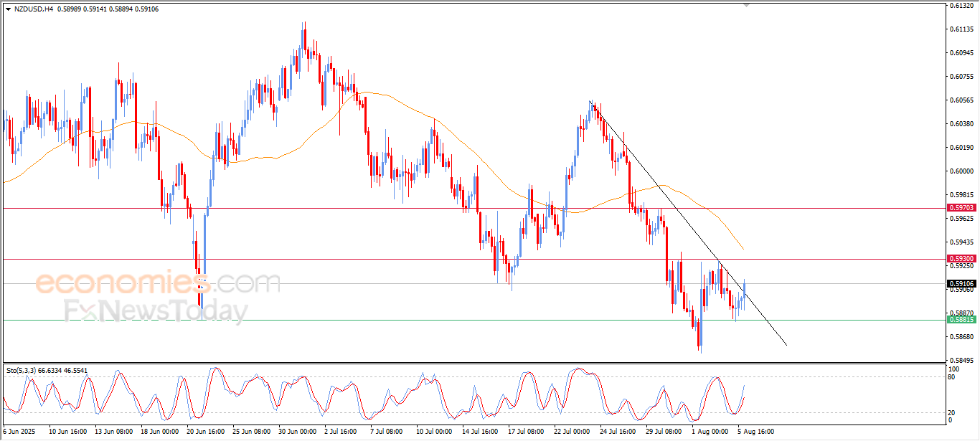Select the black descending trendline

tap(689, 224)
